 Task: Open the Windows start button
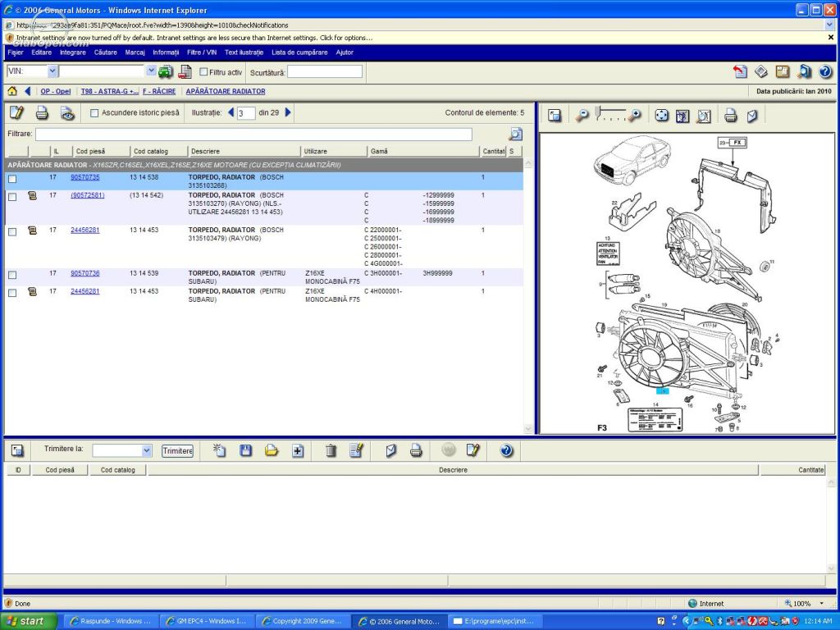pos(29,622)
